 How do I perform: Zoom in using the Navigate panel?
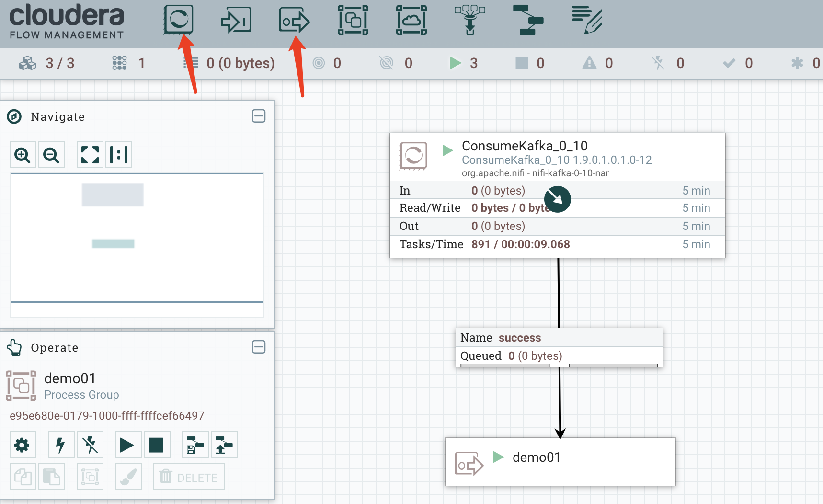coord(23,155)
